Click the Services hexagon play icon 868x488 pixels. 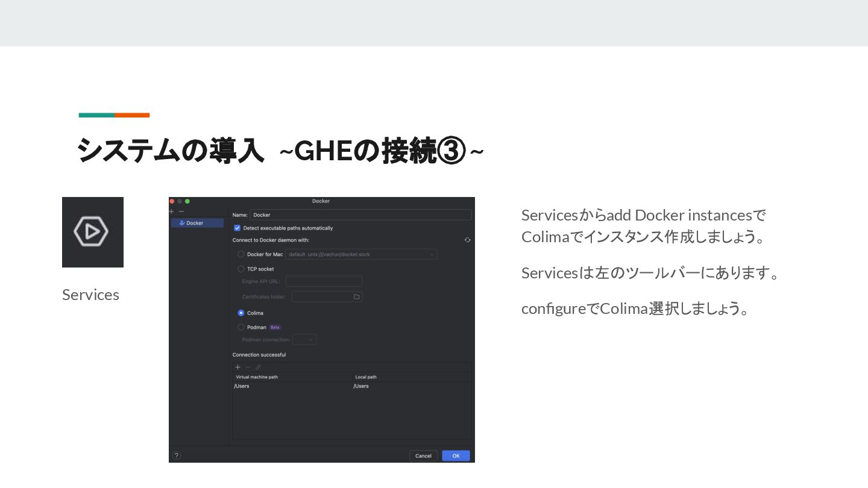pos(91,232)
